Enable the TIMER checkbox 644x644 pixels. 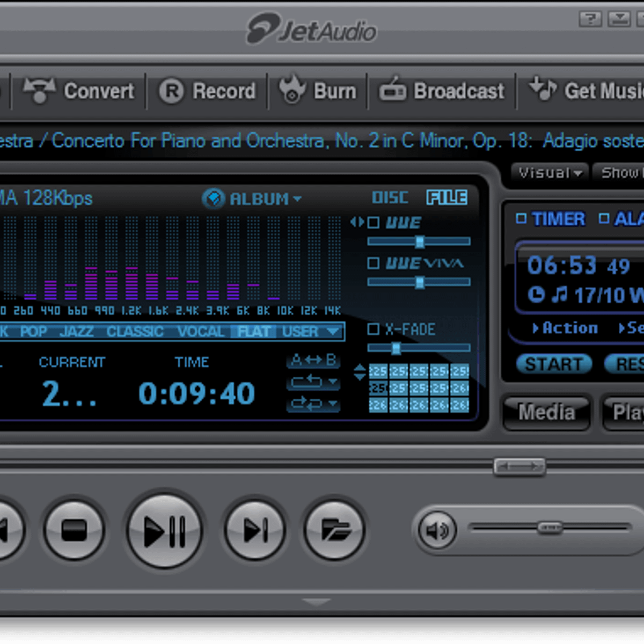click(x=521, y=218)
